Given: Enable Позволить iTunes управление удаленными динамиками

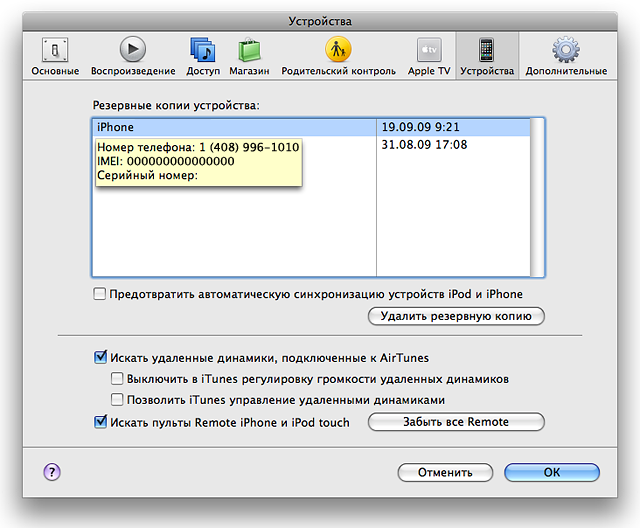Looking at the screenshot, I should tap(117, 399).
